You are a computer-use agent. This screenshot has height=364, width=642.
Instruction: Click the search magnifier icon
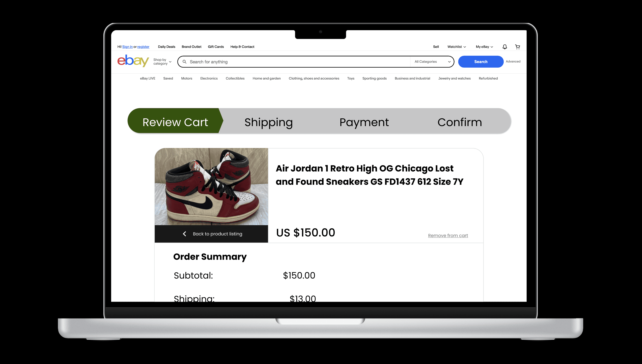click(185, 62)
